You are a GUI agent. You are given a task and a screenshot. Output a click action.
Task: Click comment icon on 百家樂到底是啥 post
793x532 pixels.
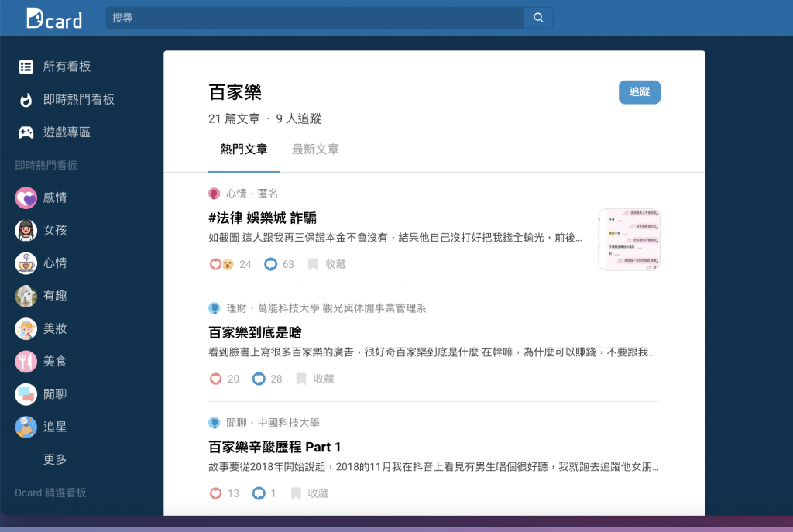tap(259, 379)
